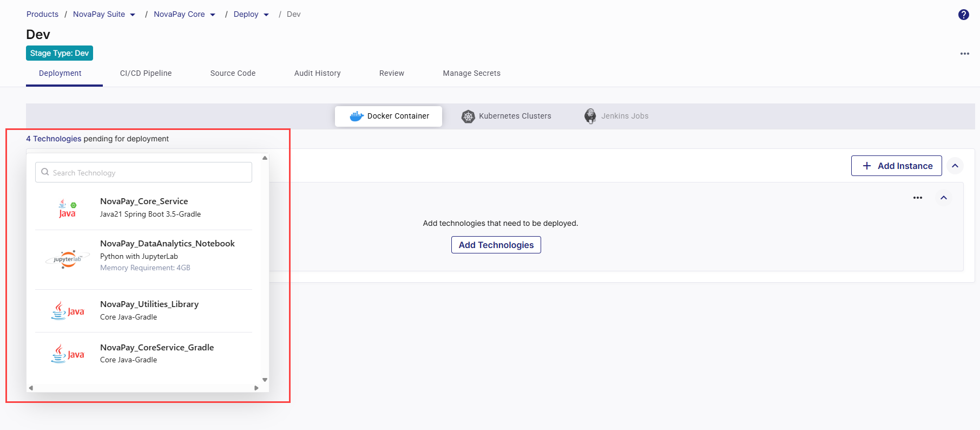Viewport: 980px width, 430px height.
Task: Click the Java21 Spring Boot 3.5-Gradle text
Action: [x=150, y=214]
